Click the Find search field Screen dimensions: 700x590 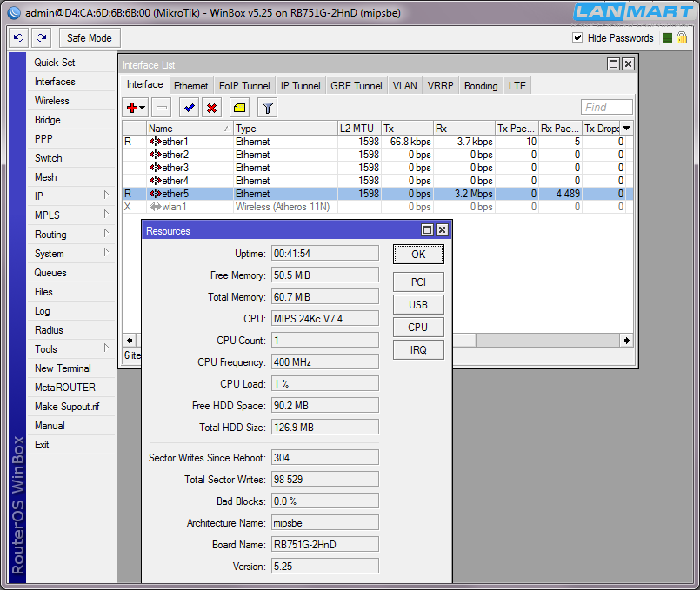click(x=607, y=108)
